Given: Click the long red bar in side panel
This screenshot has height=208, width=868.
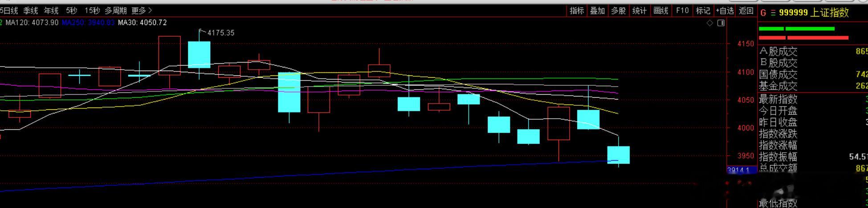Looking at the screenshot, I should click(818, 38).
